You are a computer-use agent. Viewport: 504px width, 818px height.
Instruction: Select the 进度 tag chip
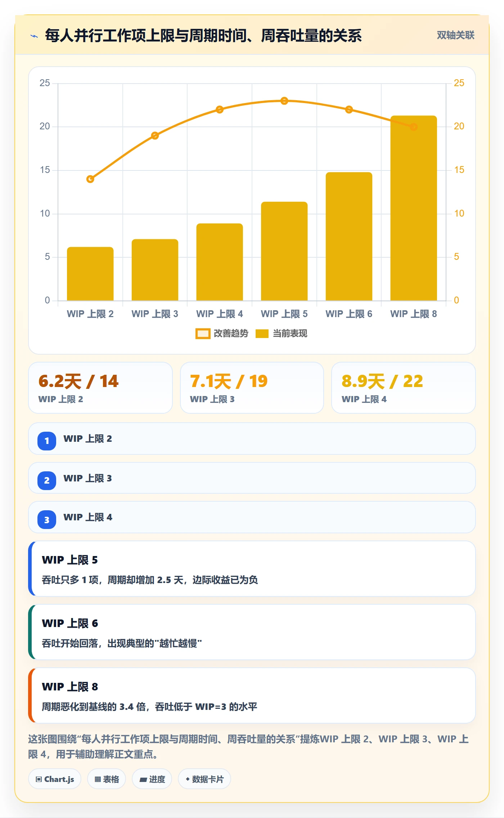[152, 779]
